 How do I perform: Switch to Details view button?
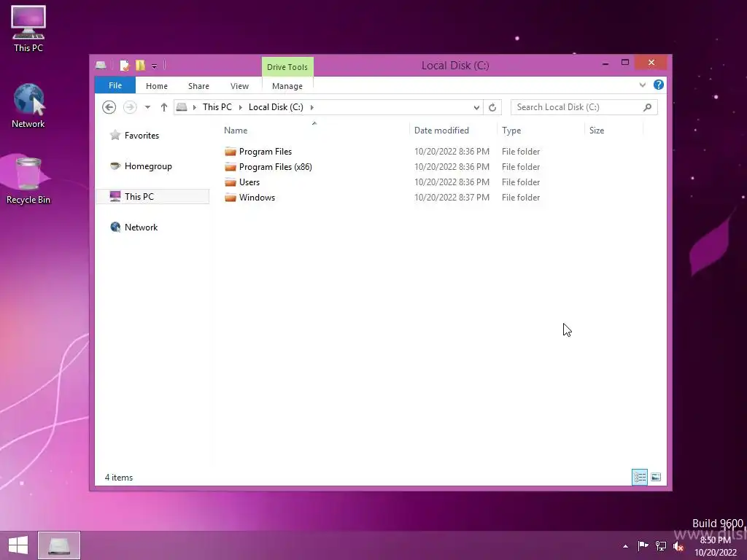coord(640,477)
